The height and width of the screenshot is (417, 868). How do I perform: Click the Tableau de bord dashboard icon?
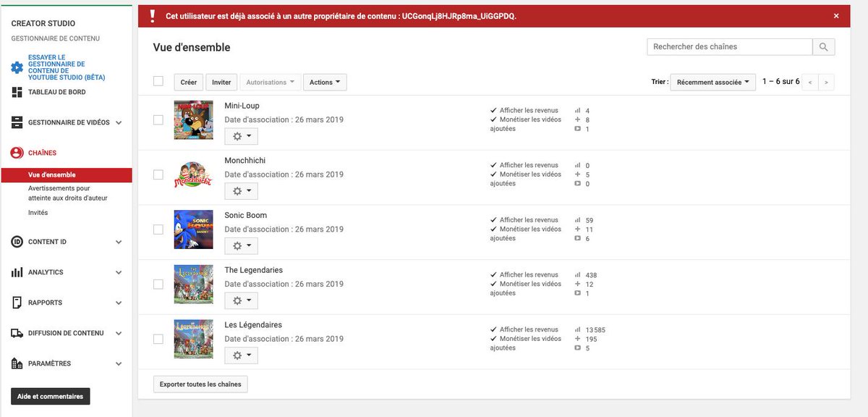[17, 92]
